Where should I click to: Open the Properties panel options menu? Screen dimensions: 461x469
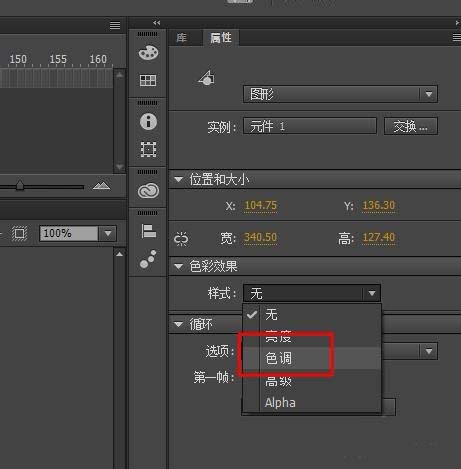457,38
